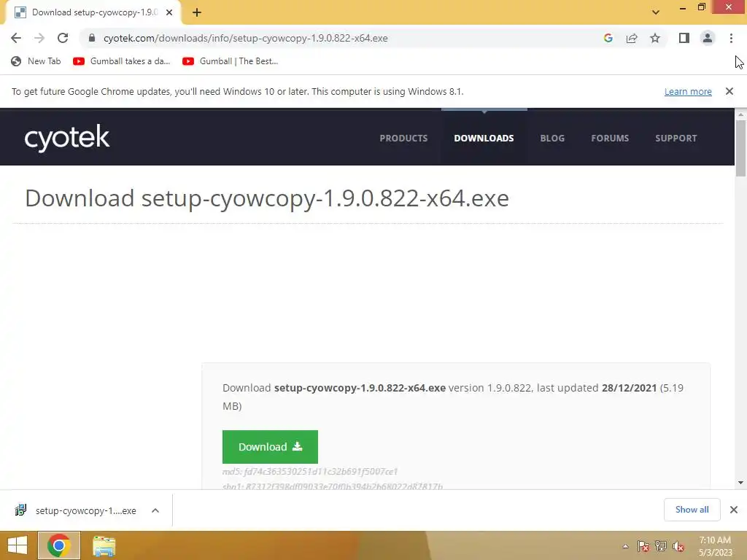Show hidden system tray icons
The height and width of the screenshot is (560, 747).
click(625, 546)
